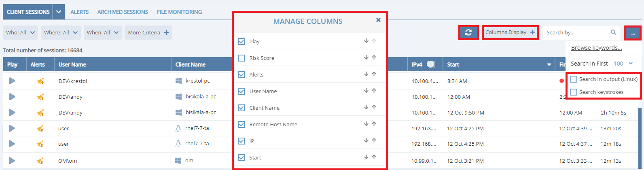Check Search in output (Linux)

point(574,79)
